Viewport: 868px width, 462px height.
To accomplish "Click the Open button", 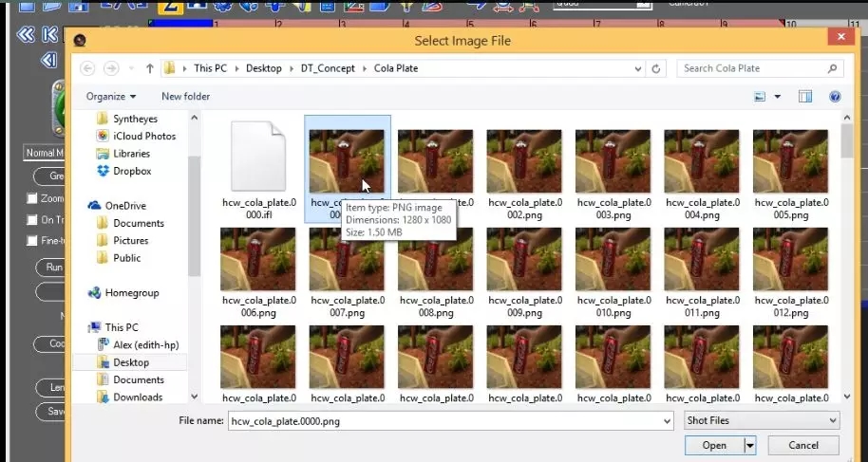I will 714,446.
